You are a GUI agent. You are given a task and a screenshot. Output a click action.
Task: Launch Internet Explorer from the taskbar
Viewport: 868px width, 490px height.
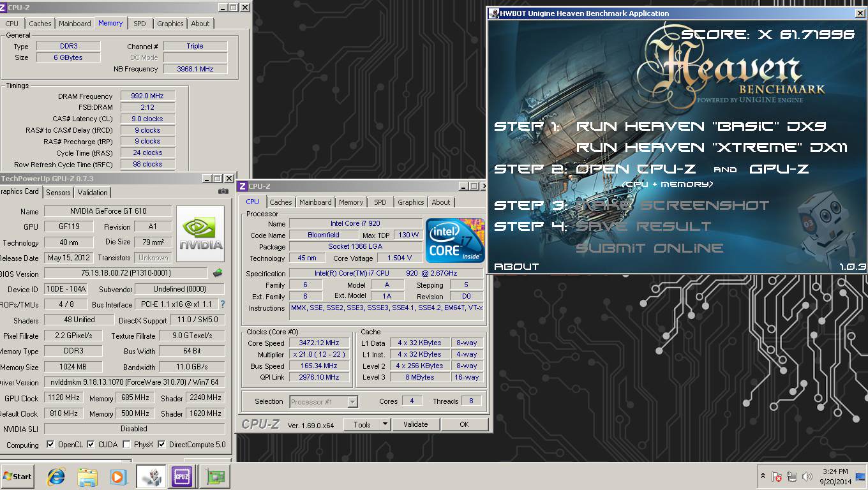tap(57, 477)
